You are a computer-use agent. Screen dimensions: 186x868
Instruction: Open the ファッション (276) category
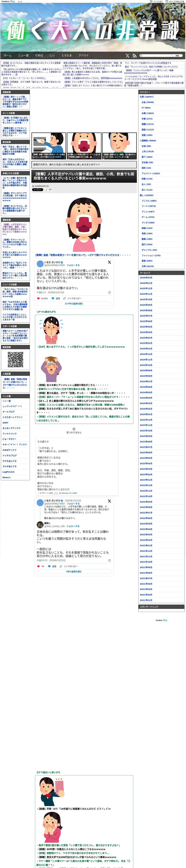(151, 255)
